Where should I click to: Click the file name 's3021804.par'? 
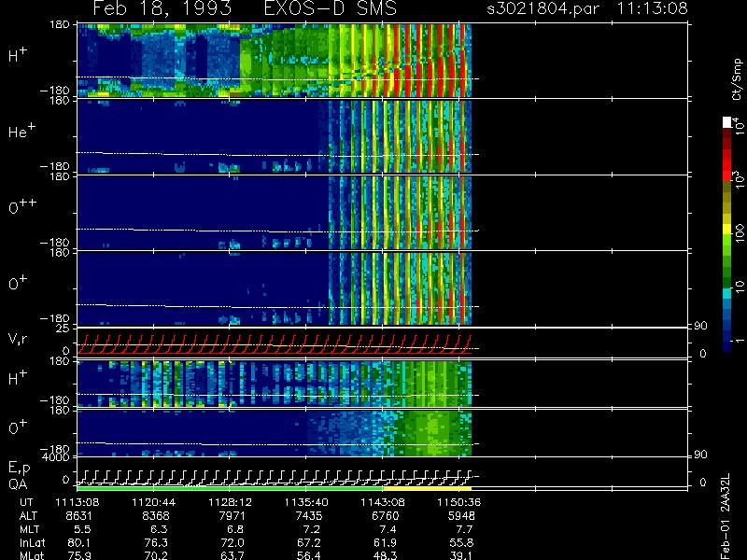[543, 8]
